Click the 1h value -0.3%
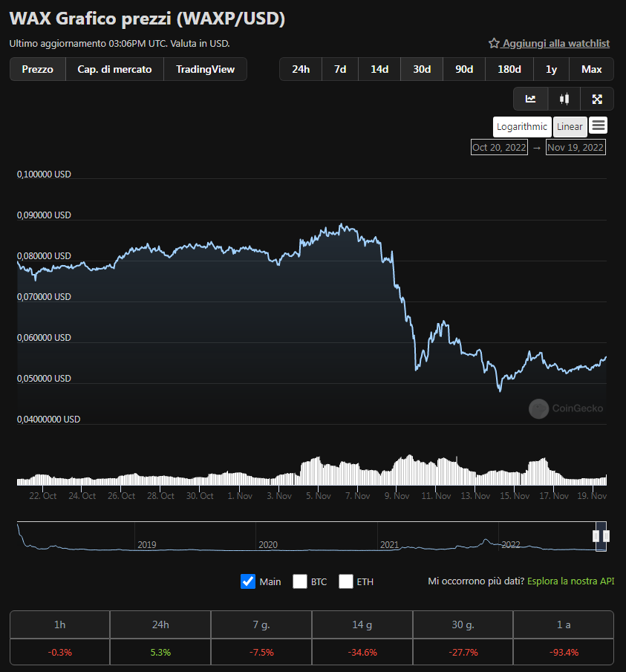Image resolution: width=626 pixels, height=672 pixels. (x=59, y=652)
